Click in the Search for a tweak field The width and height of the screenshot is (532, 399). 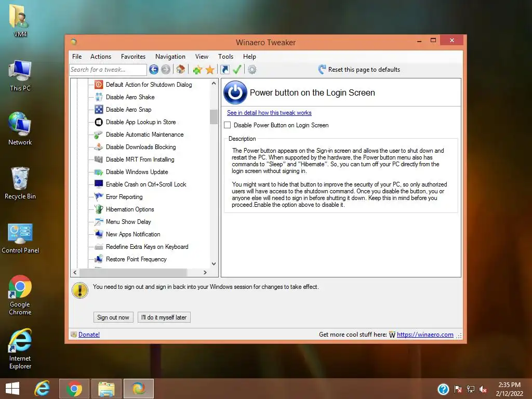(108, 70)
